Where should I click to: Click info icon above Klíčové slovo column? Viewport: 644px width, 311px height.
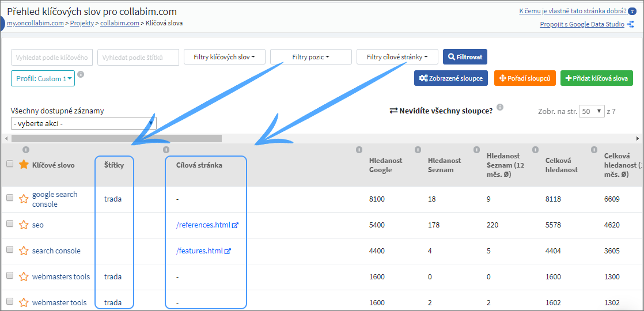pos(25,150)
